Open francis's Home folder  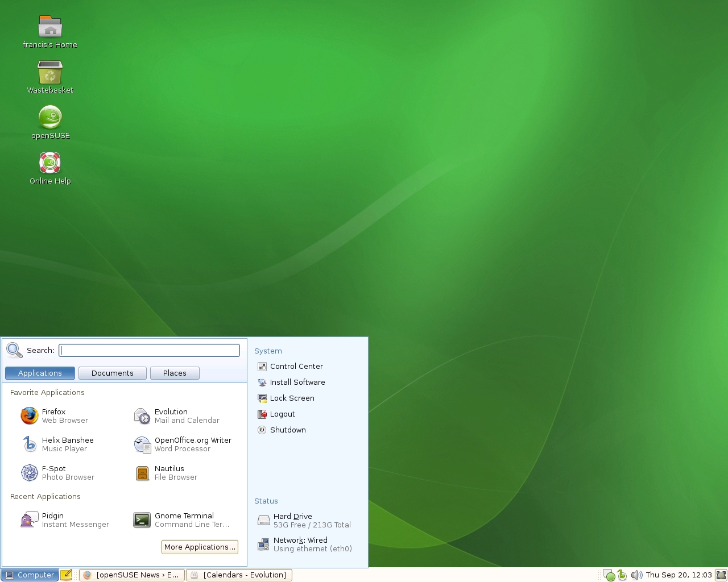click(50, 26)
